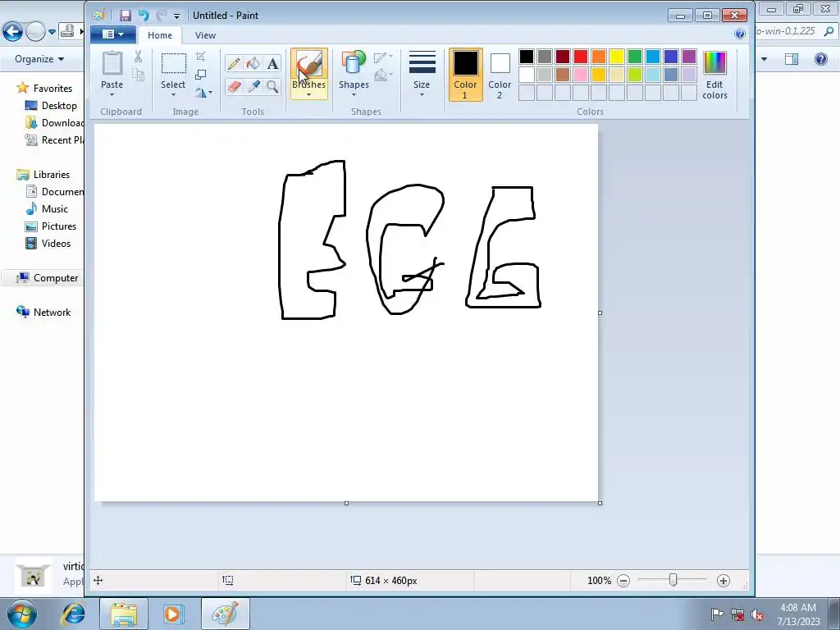Click the zoom in plus button
This screenshot has width=840, height=630.
724,581
